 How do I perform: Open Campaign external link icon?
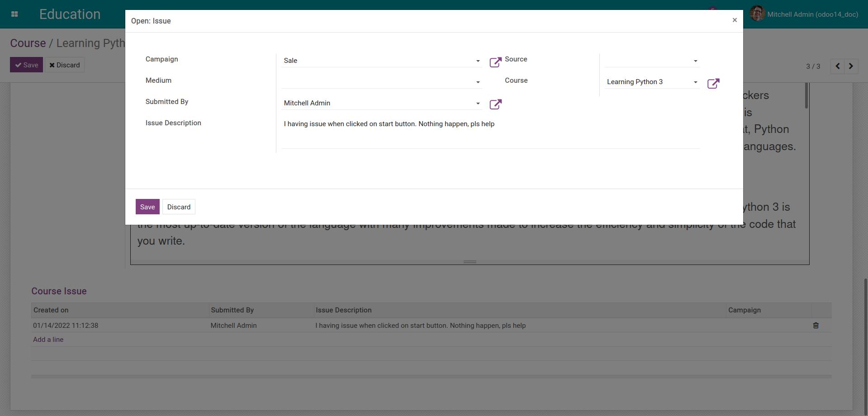click(495, 62)
